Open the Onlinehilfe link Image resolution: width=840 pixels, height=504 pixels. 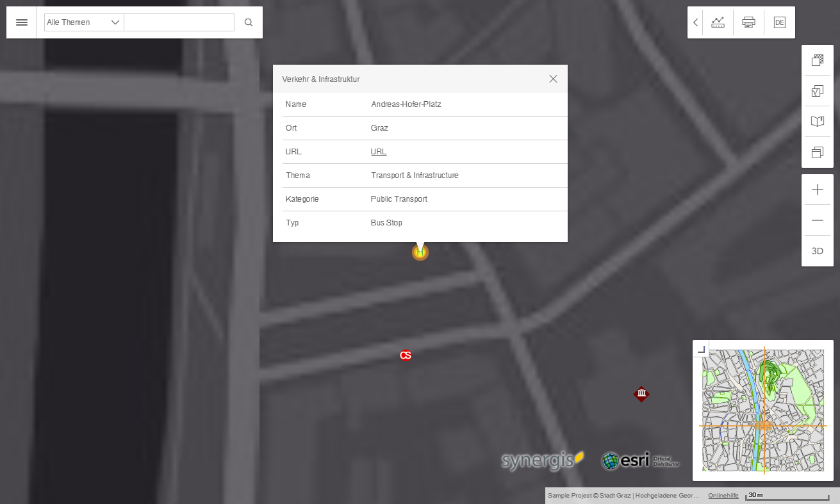click(723, 495)
